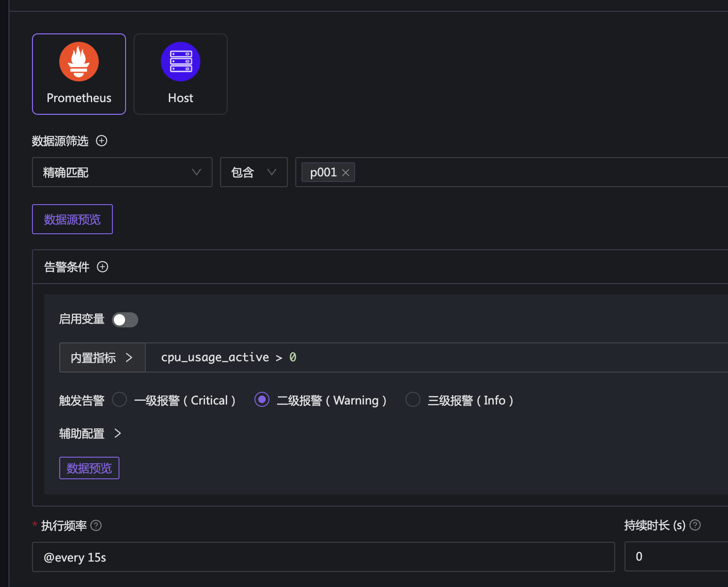Add a data source filter with plus icon
This screenshot has width=728, height=587.
[102, 141]
